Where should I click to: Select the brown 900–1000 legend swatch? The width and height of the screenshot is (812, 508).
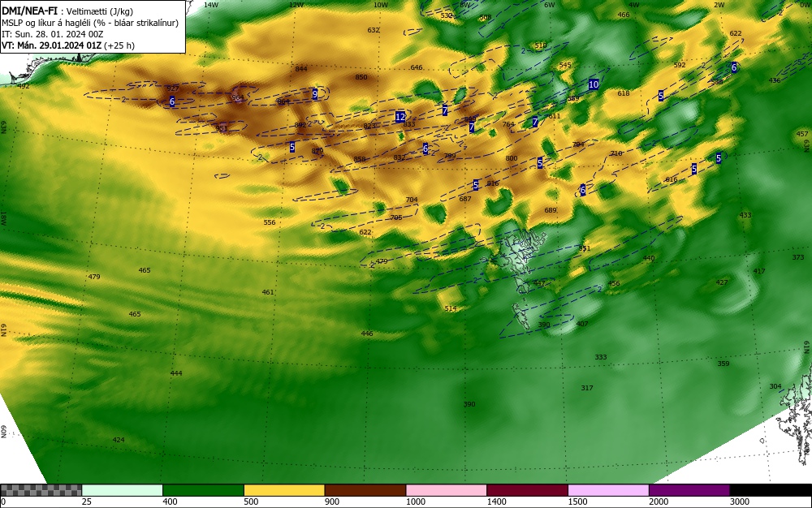tap(365, 490)
